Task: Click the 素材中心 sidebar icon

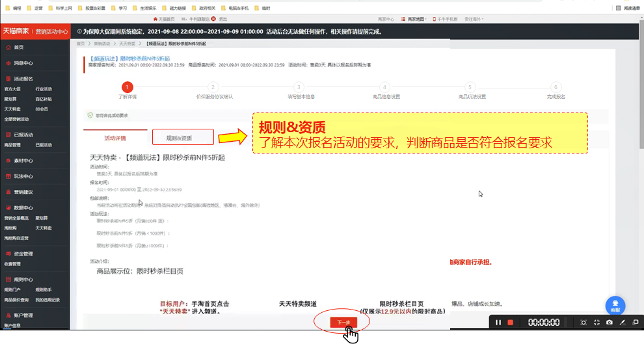Action: tap(8, 161)
